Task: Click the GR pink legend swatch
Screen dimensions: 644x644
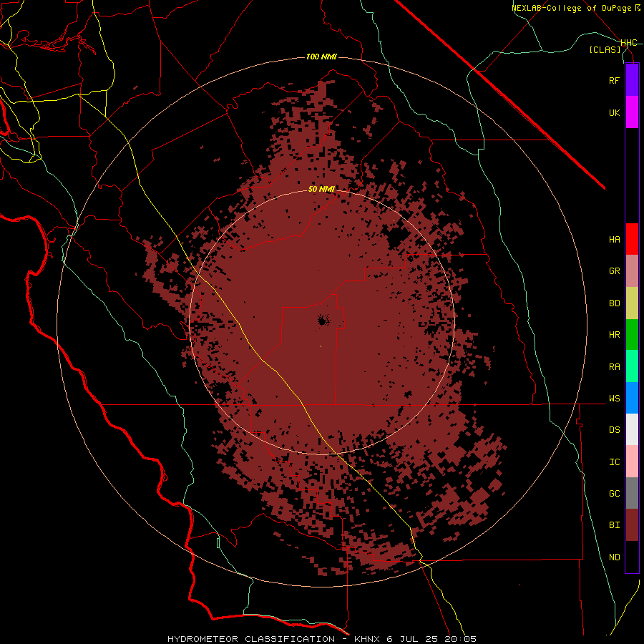Action: point(632,271)
